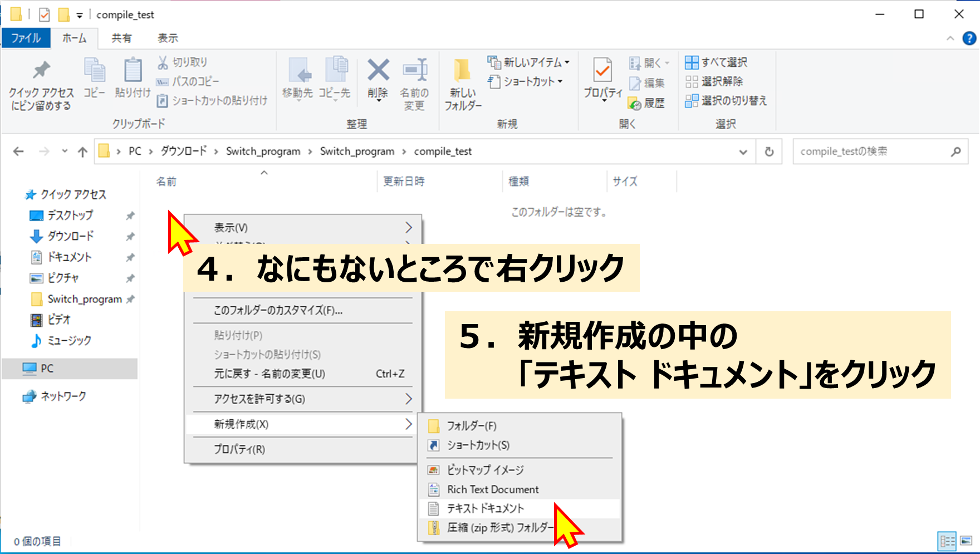Click the search magnifier icon
Viewport: 980px width, 554px height.
[955, 151]
